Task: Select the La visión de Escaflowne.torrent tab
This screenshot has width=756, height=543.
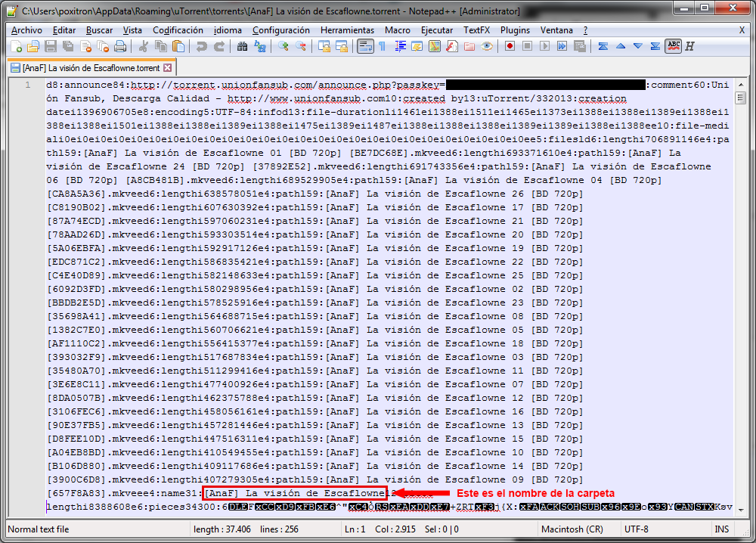Action: [x=91, y=67]
